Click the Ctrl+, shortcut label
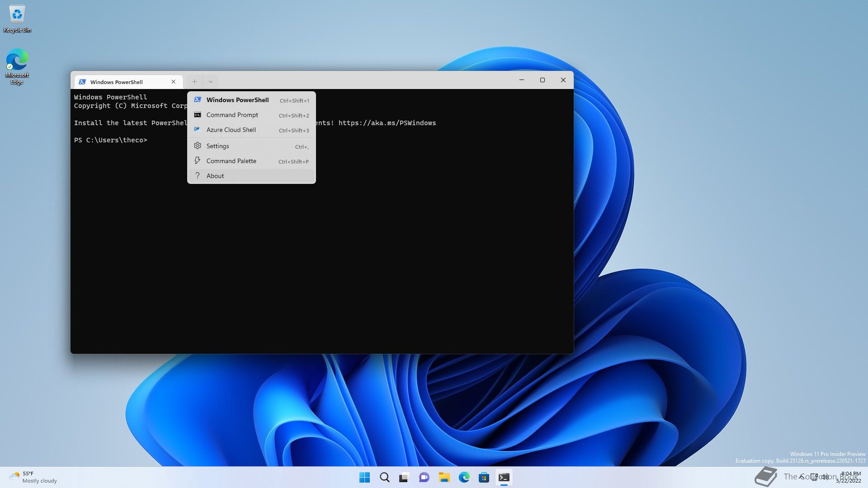 (x=302, y=147)
